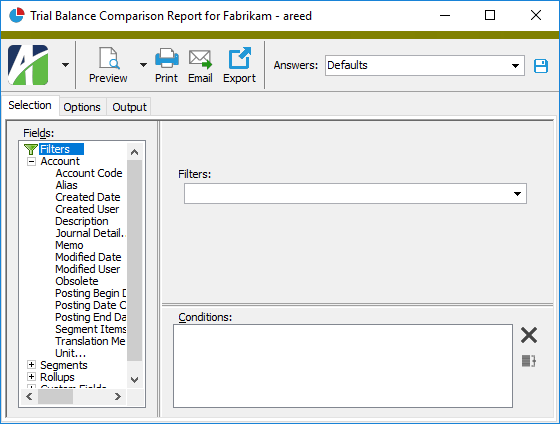Expand the Rollups tree node
560x424 pixels.
coord(31,376)
